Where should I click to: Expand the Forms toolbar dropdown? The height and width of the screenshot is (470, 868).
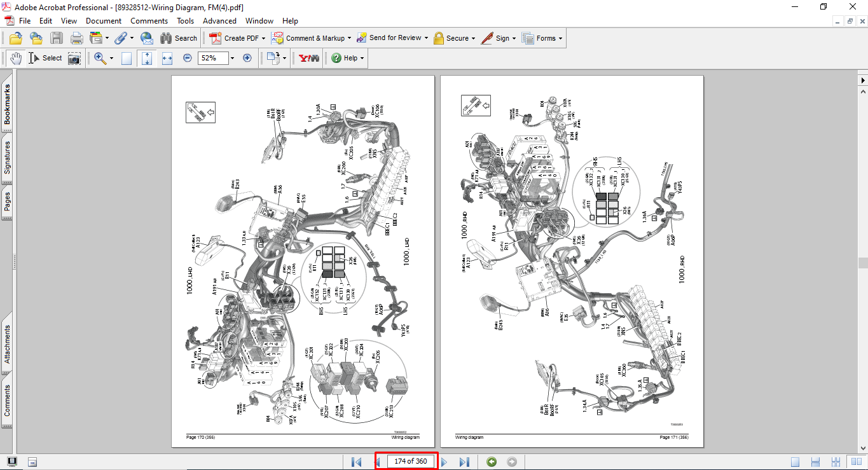(561, 38)
